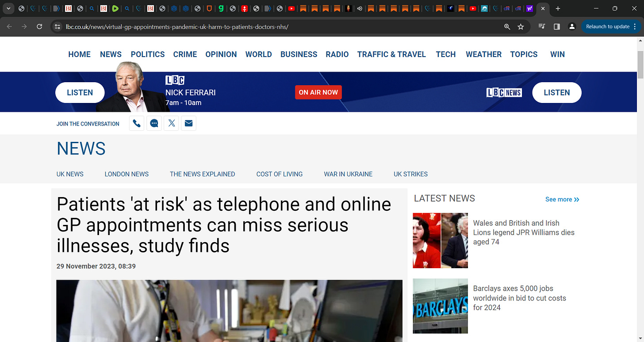The height and width of the screenshot is (342, 644).
Task: Click the LBC logo above Nick Ferrari
Action: [x=175, y=80]
